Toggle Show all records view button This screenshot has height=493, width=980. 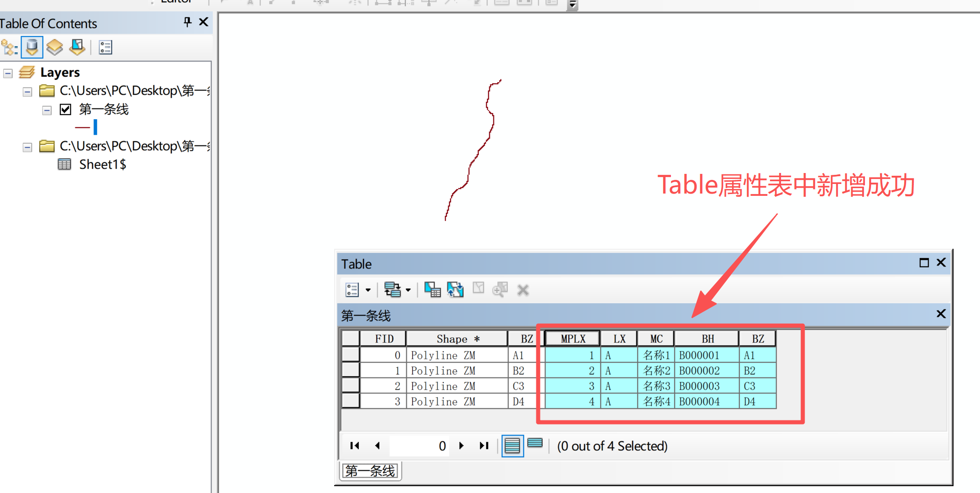(512, 446)
